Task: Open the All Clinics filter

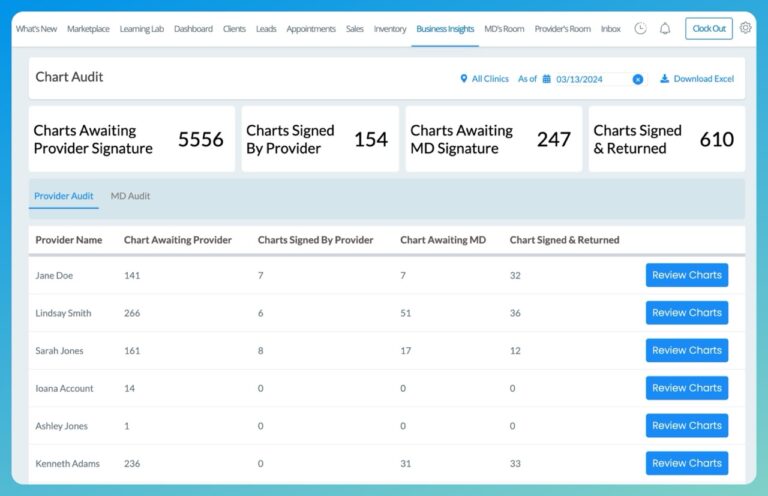Action: coord(489,79)
